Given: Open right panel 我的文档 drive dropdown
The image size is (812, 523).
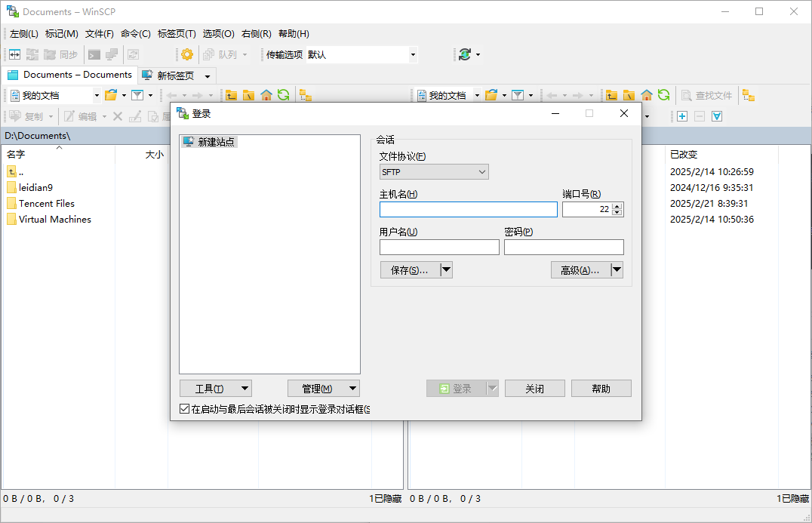Looking at the screenshot, I should pyautogui.click(x=477, y=95).
